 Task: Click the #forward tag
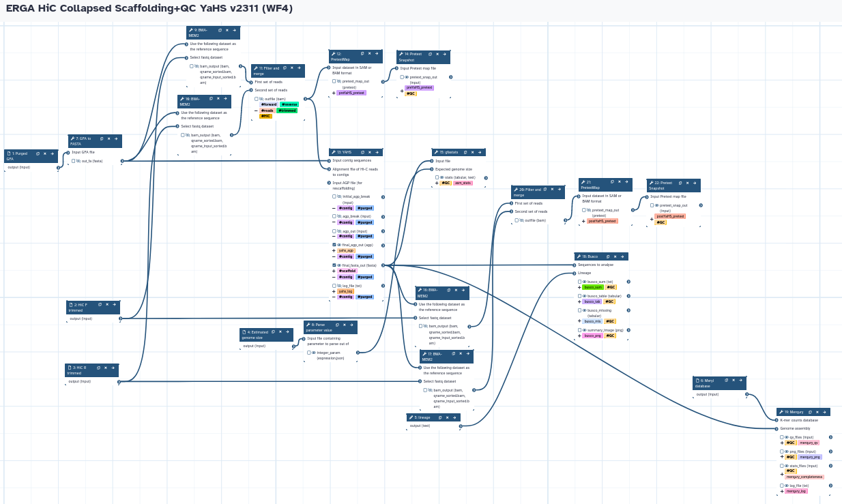pos(269,104)
